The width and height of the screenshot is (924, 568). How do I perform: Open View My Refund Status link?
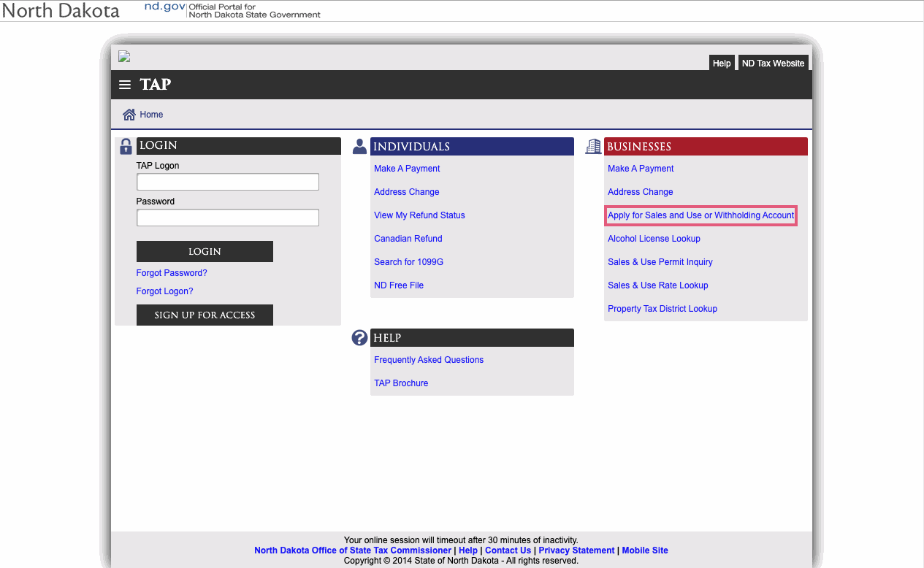pos(419,215)
